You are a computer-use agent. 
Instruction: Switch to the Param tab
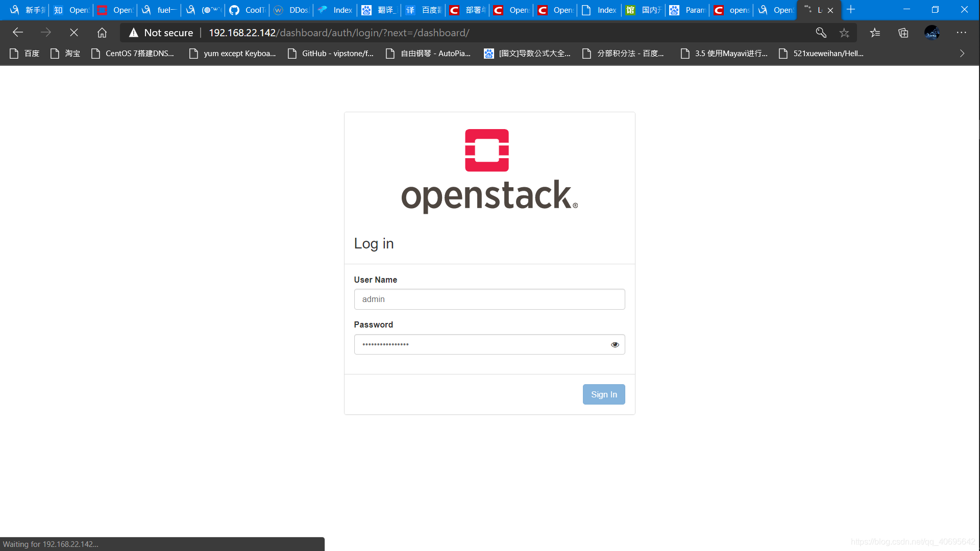point(688,10)
